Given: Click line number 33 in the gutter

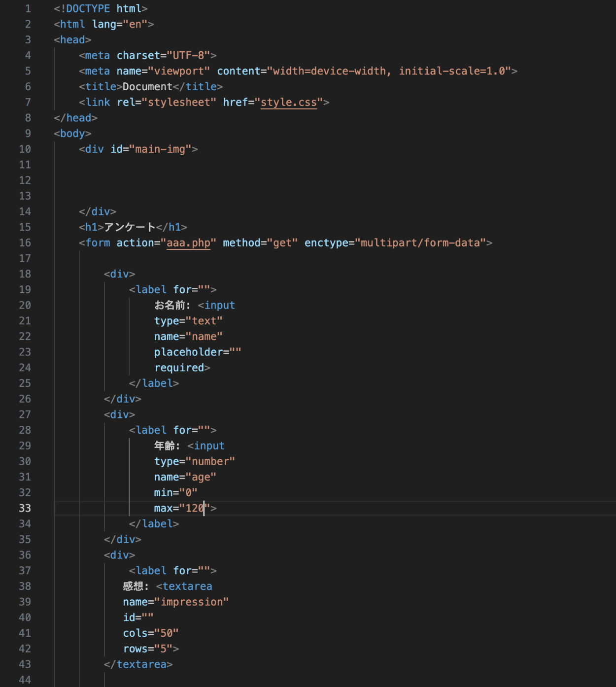Looking at the screenshot, I should click(25, 508).
